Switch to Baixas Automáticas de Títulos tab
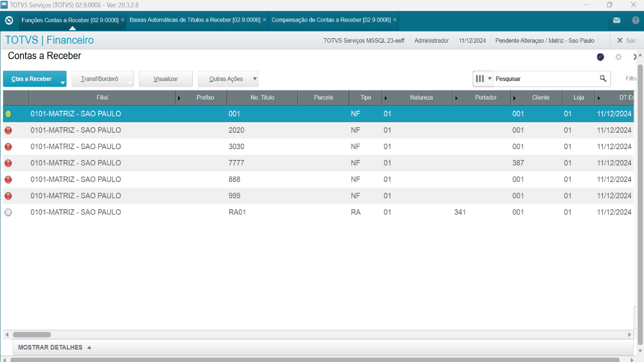 (195, 20)
